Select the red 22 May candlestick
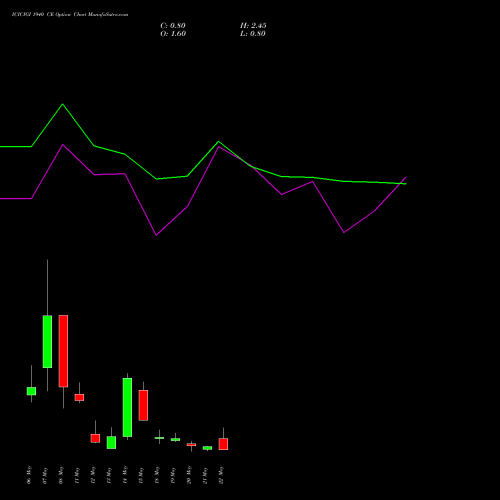 click(x=223, y=444)
